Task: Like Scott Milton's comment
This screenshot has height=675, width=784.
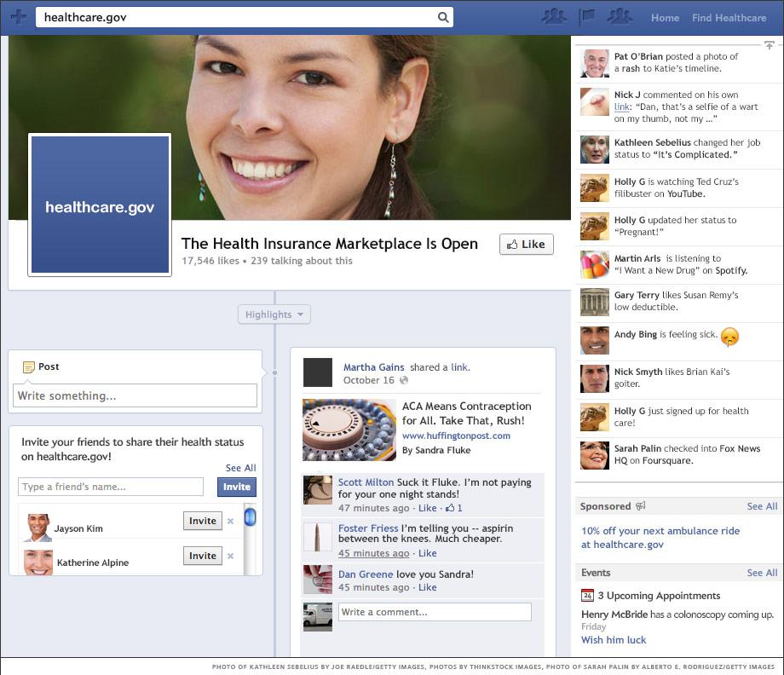Action: tap(428, 508)
